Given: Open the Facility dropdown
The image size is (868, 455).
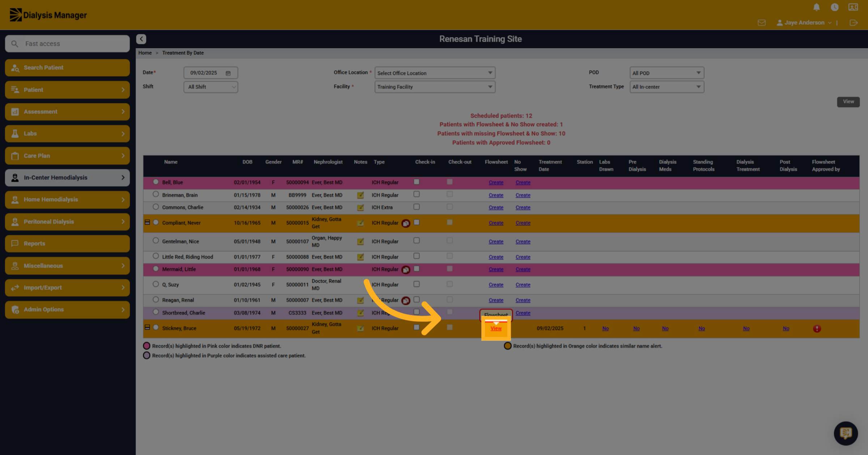Looking at the screenshot, I should [x=435, y=87].
